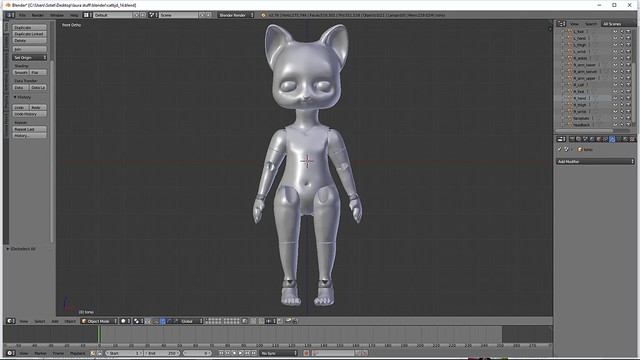Click the Flat shading button
This screenshot has width=640, height=360.
point(38,72)
